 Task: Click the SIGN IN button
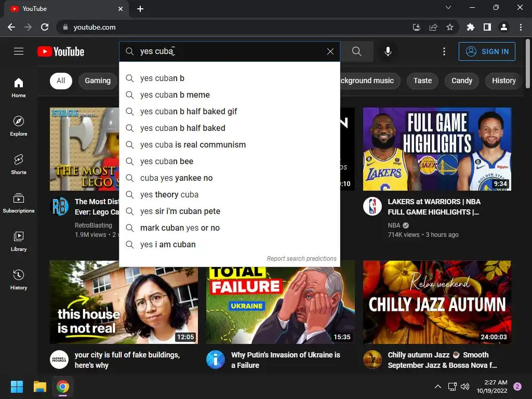[487, 51]
